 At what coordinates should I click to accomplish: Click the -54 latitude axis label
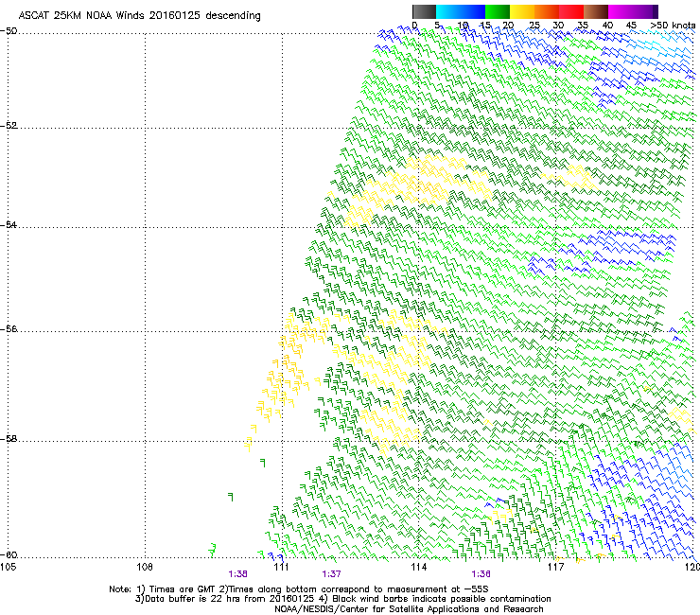(9, 225)
